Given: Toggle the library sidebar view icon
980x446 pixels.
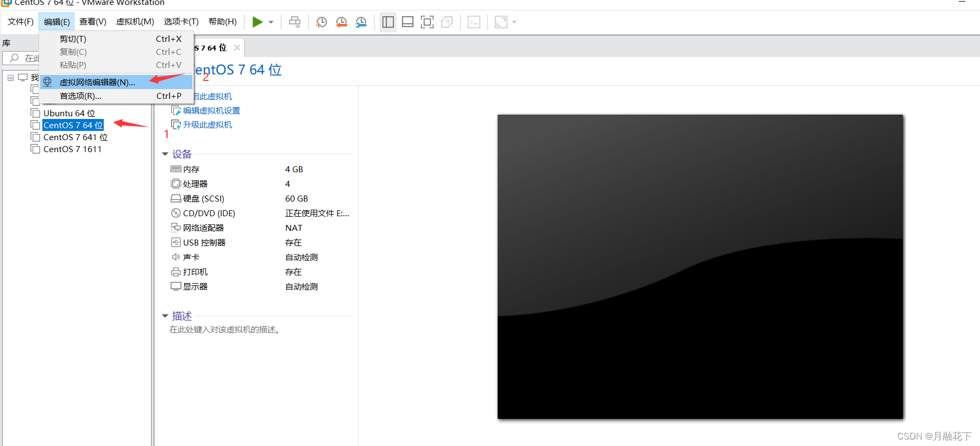Looking at the screenshot, I should coord(388,22).
